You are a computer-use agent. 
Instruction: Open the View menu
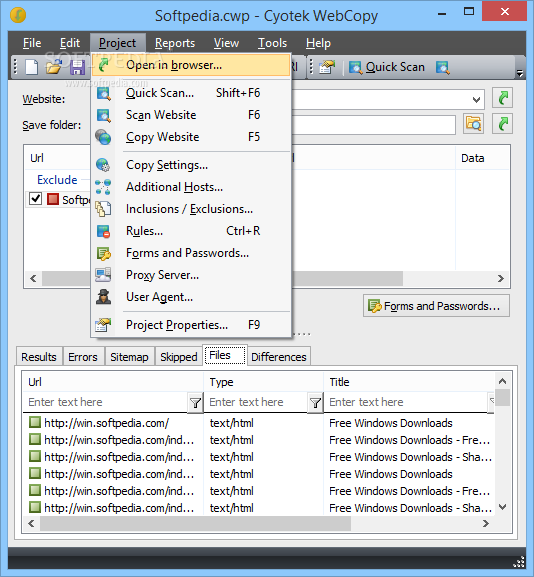(226, 43)
